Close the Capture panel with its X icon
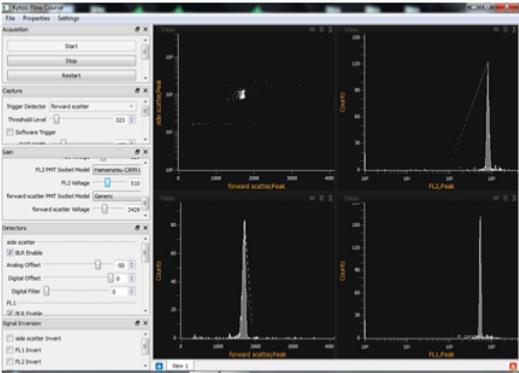519x373 pixels. click(x=146, y=91)
